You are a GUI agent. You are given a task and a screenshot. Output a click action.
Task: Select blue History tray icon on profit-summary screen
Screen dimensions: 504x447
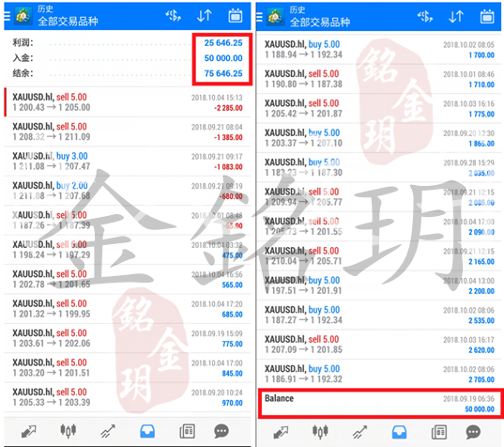[147, 431]
